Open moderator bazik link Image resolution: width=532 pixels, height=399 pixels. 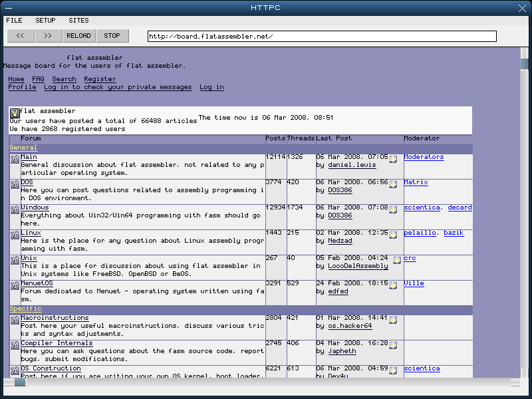coord(454,233)
